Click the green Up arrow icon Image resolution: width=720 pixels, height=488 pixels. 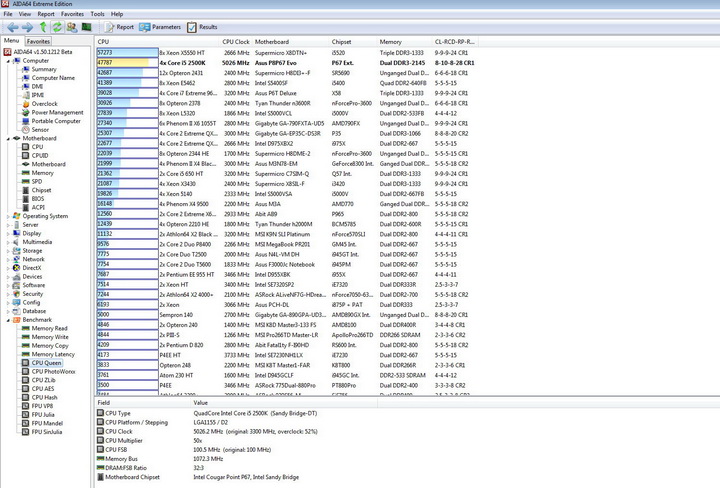click(x=43, y=27)
